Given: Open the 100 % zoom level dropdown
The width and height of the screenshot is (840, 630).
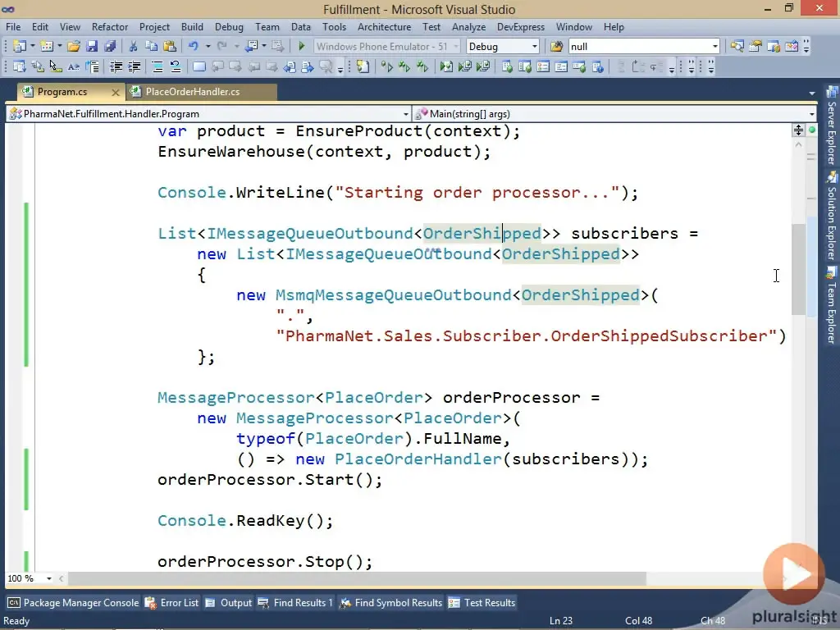Looking at the screenshot, I should (48, 578).
